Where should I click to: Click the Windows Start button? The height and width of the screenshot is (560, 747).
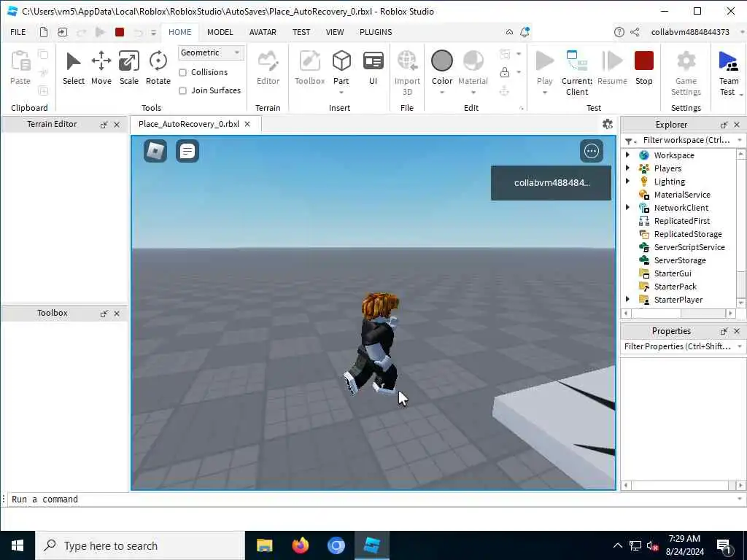(18, 545)
